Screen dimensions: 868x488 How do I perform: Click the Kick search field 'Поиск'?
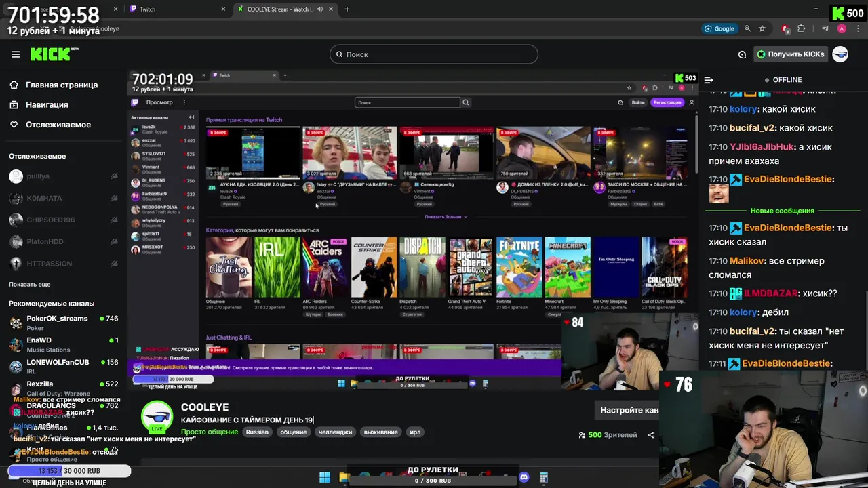[x=434, y=54]
